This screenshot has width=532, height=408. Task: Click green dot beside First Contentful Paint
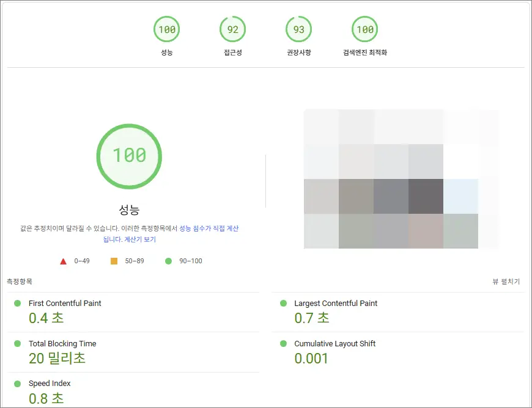pyautogui.click(x=17, y=304)
